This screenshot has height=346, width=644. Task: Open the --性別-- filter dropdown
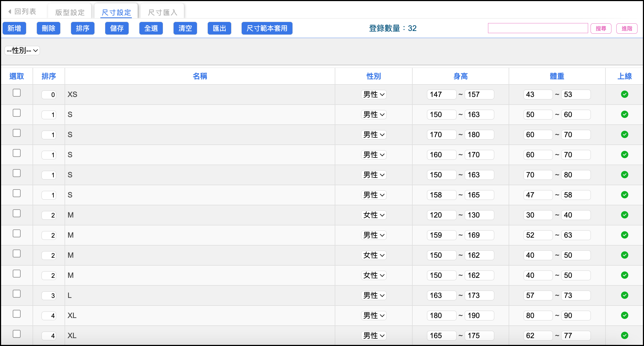coord(22,51)
